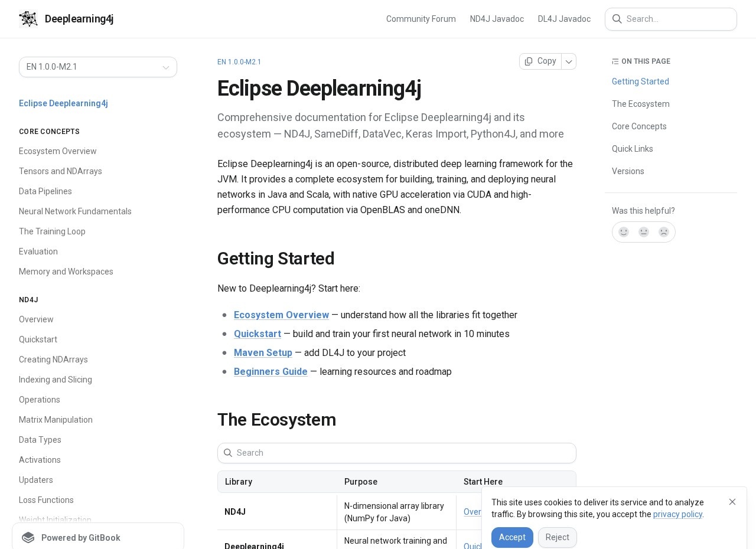Open DL4J Javadoc in the header
This screenshot has width=756, height=549.
point(564,19)
